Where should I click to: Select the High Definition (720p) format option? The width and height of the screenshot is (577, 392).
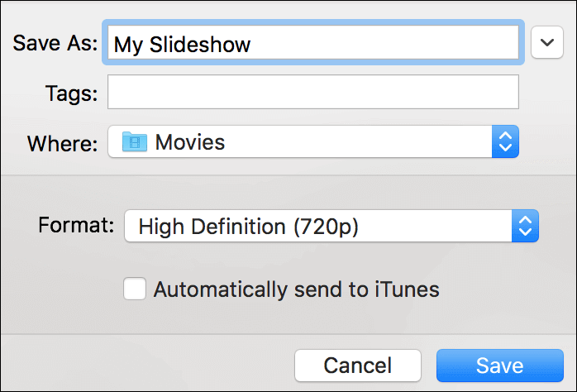coord(248,227)
